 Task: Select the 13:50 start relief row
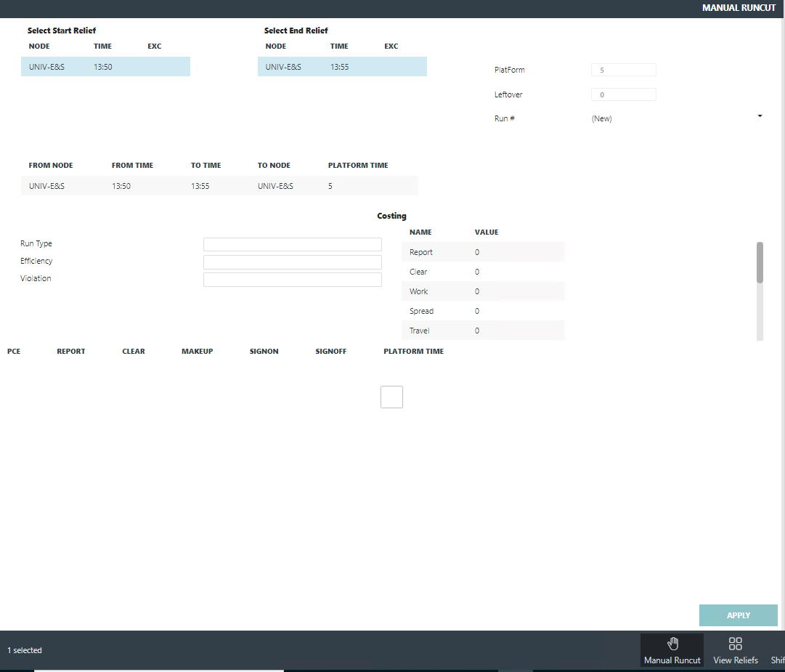105,67
